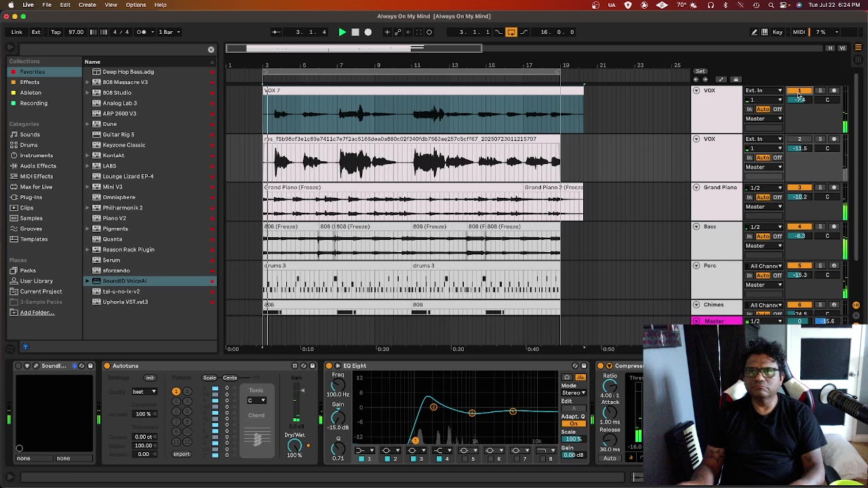Viewport: 868px width, 488px height.
Task: Open Autotuna quality 'best' dropdown
Action: [x=144, y=392]
